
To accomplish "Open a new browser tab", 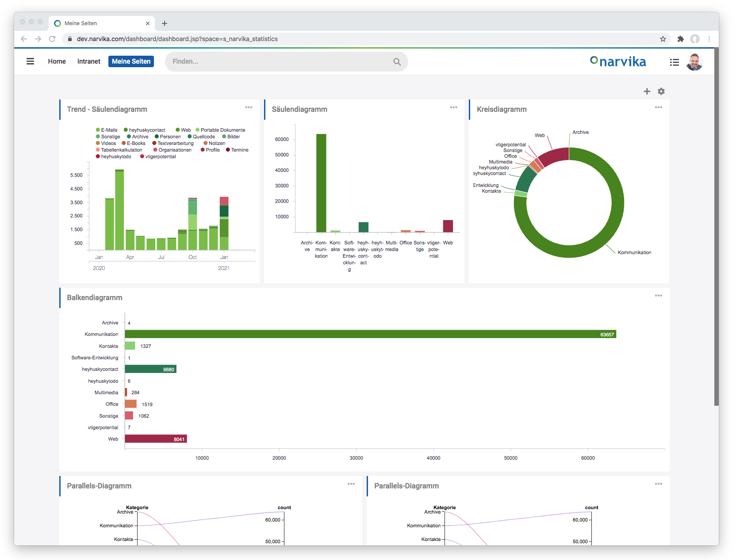I will pos(165,23).
